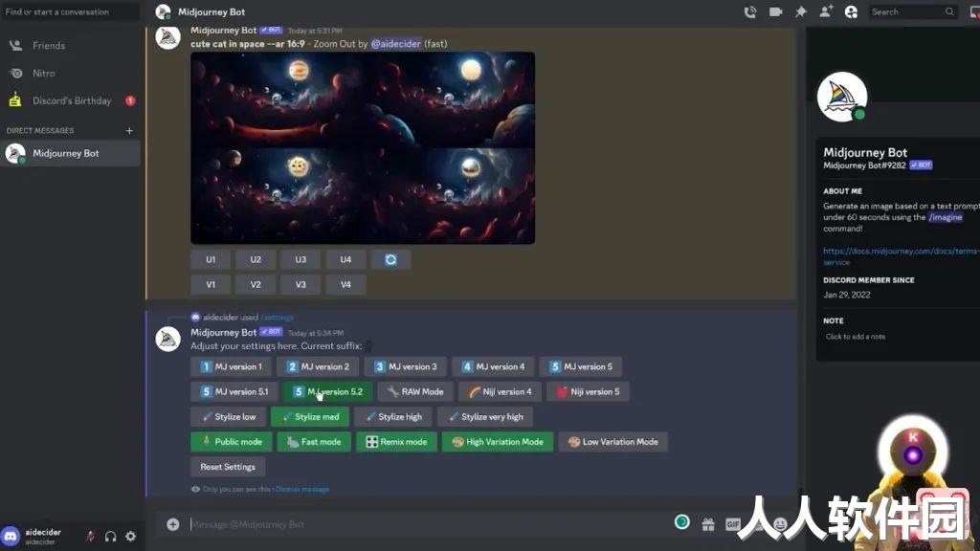Viewport: 980px width, 551px height.
Task: Toggle RAW Mode setting
Action: coord(415,391)
